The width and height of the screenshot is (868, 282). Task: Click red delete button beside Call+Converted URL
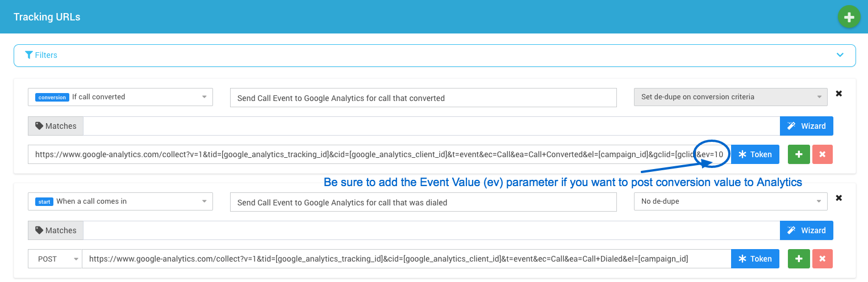point(823,154)
